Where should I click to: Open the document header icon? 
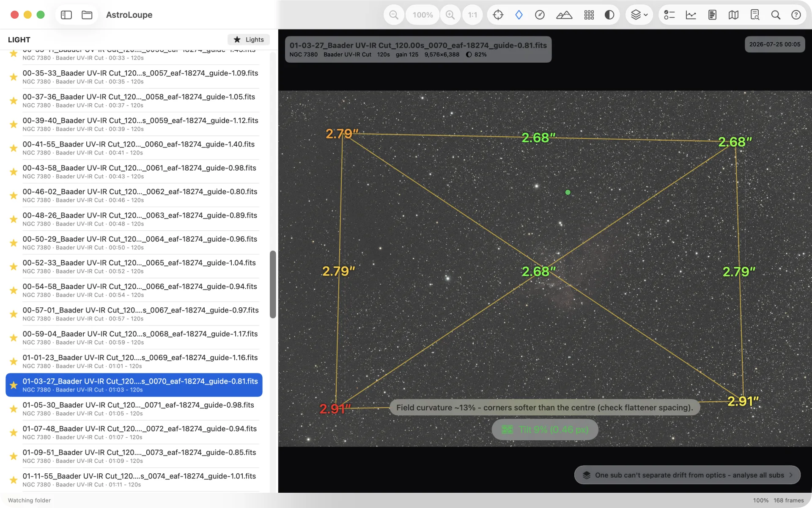712,15
